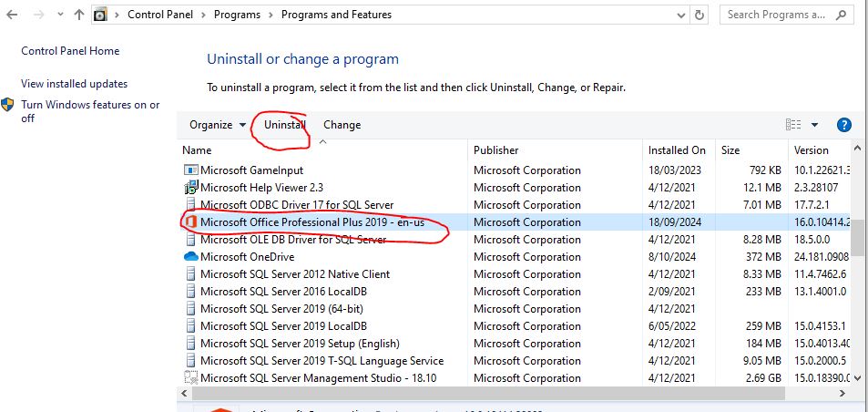
Task: Select SQL Server 2019 T-SQL Language Service icon
Action: click(191, 361)
